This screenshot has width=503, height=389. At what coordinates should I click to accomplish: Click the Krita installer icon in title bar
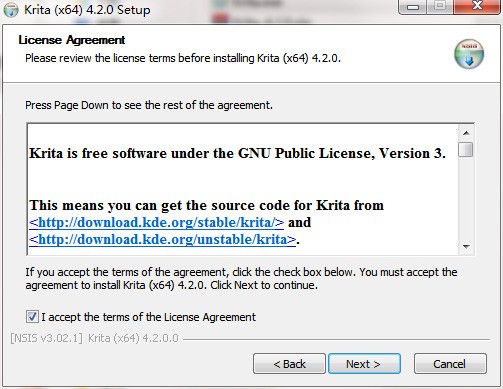click(x=11, y=10)
